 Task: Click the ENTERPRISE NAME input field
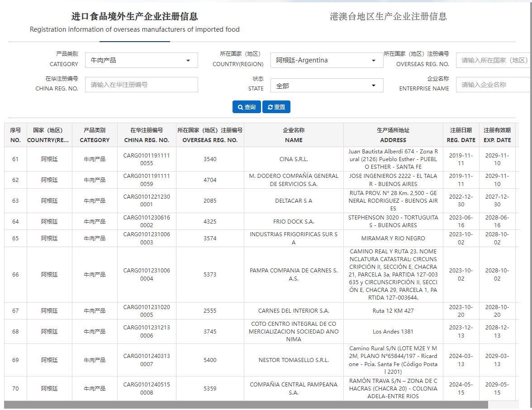(x=493, y=84)
